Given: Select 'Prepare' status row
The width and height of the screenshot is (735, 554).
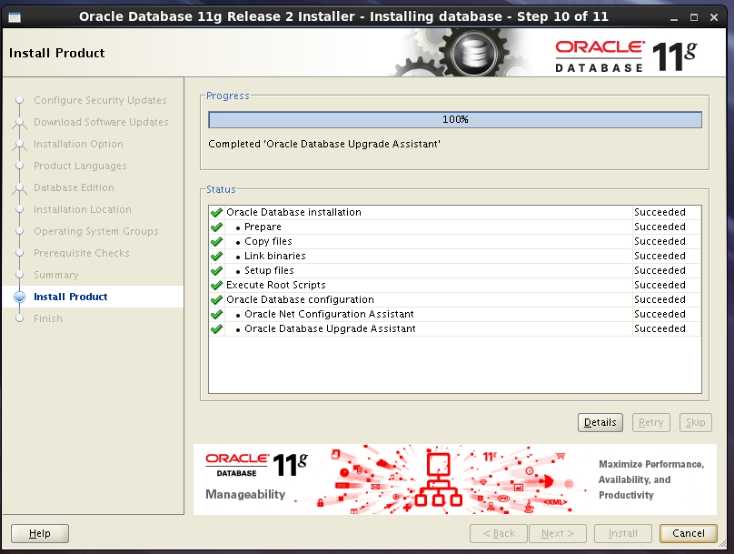Looking at the screenshot, I should [455, 227].
